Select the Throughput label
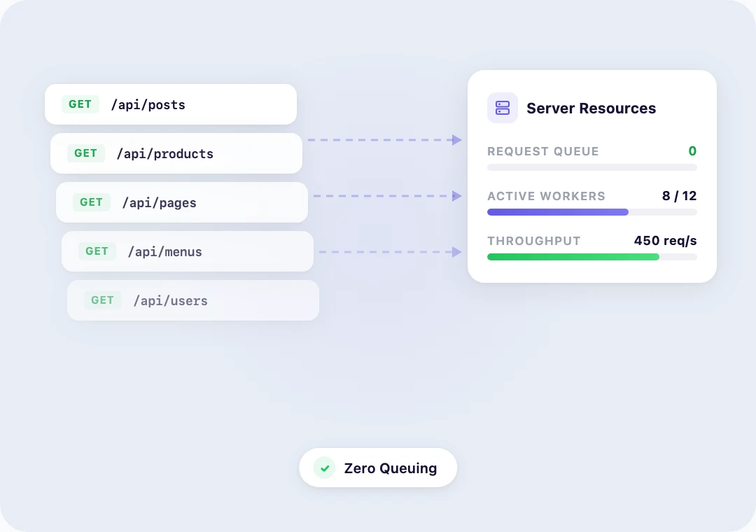Viewport: 756px width, 532px height. pyautogui.click(x=534, y=241)
